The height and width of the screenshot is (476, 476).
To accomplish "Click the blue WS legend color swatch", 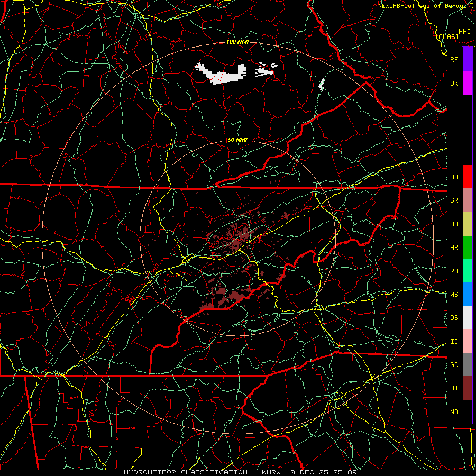I will click(x=467, y=294).
